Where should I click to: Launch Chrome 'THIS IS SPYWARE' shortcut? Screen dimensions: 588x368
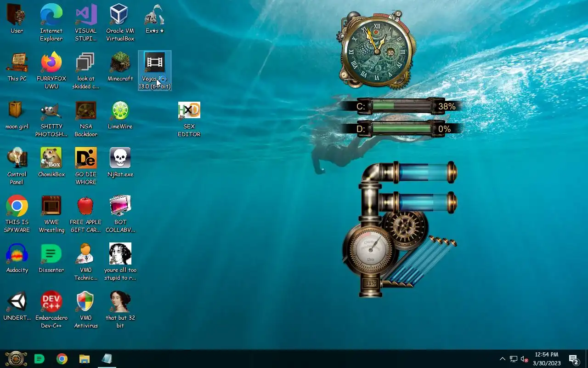pyautogui.click(x=17, y=214)
